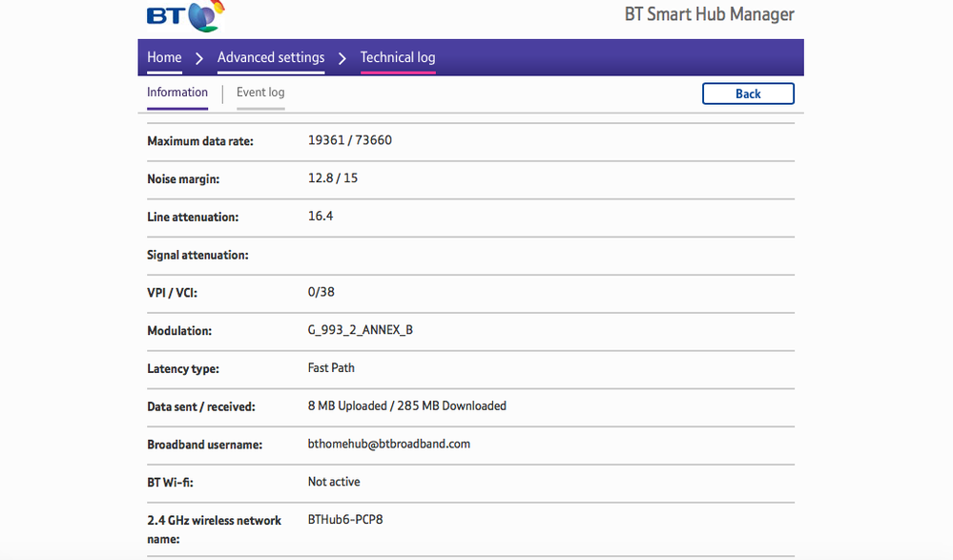The width and height of the screenshot is (953, 560).
Task: Select 8 MB Uploaded / 285 MB Downloaded text
Action: coord(407,405)
